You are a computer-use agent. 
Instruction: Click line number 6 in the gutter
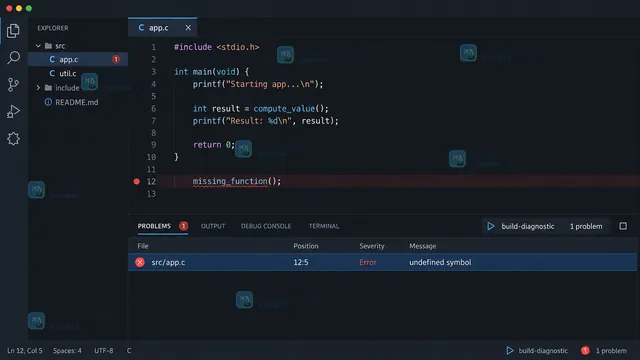pyautogui.click(x=153, y=109)
